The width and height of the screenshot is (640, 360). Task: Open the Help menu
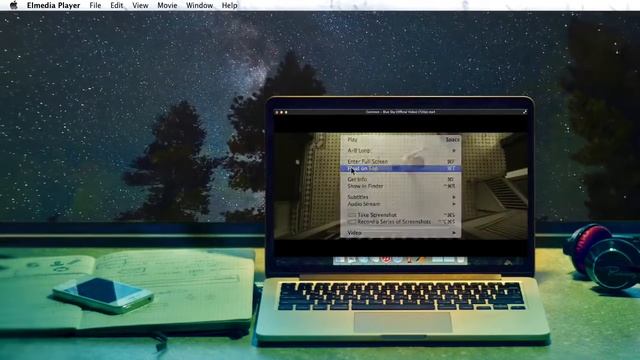pos(229,5)
